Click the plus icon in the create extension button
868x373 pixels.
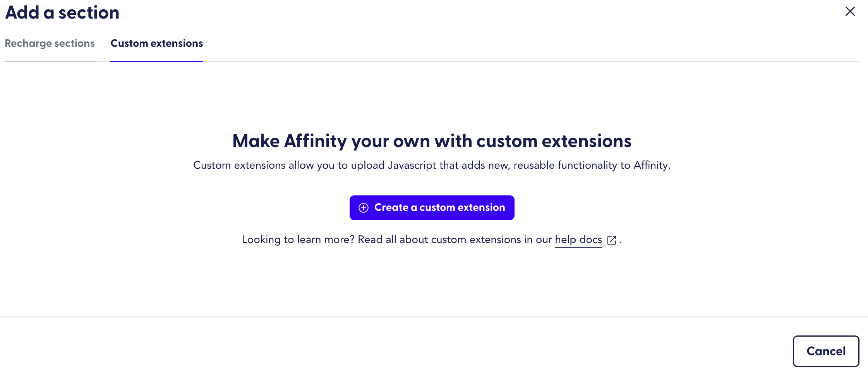pos(363,208)
